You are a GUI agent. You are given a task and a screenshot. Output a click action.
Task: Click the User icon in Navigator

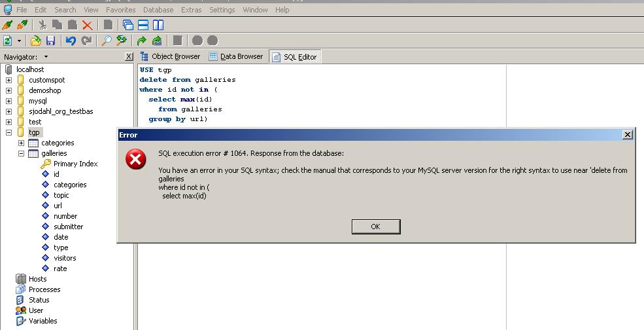20,310
